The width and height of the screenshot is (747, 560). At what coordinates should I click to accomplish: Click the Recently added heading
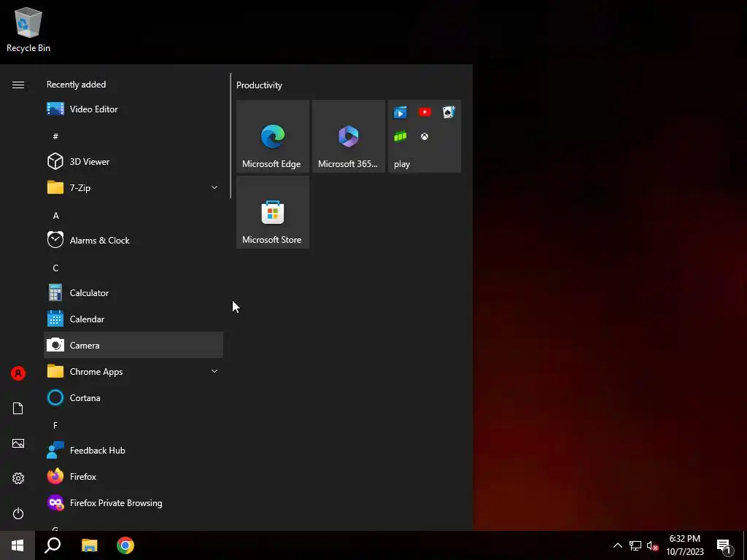(76, 85)
